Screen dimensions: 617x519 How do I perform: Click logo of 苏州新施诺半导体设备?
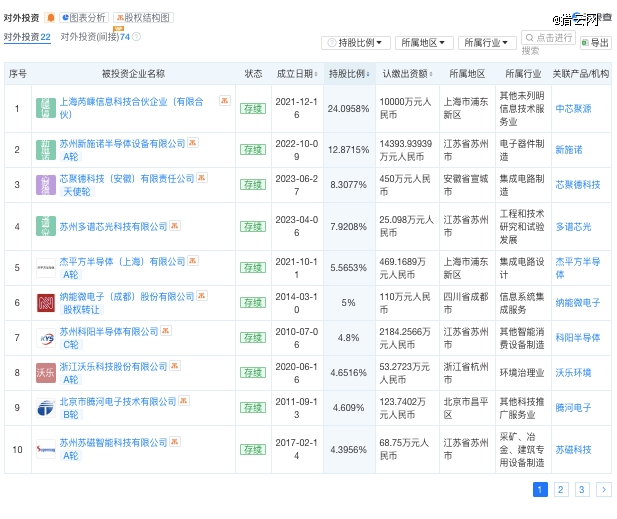point(46,150)
